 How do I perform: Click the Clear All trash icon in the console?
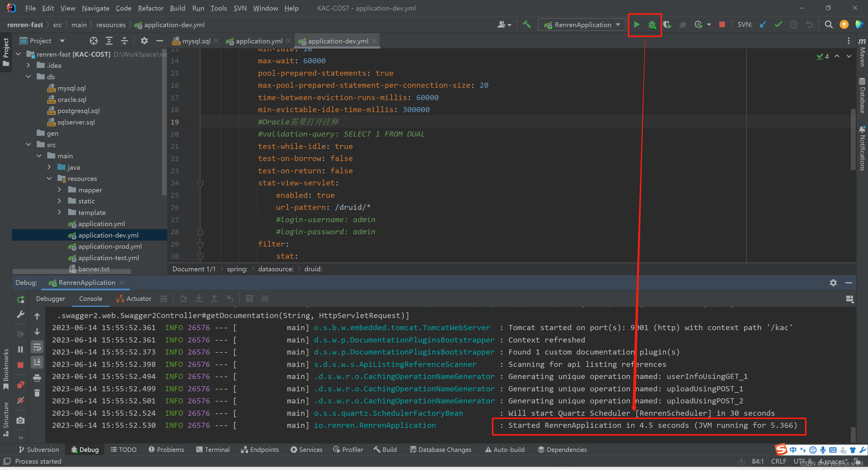tap(37, 393)
